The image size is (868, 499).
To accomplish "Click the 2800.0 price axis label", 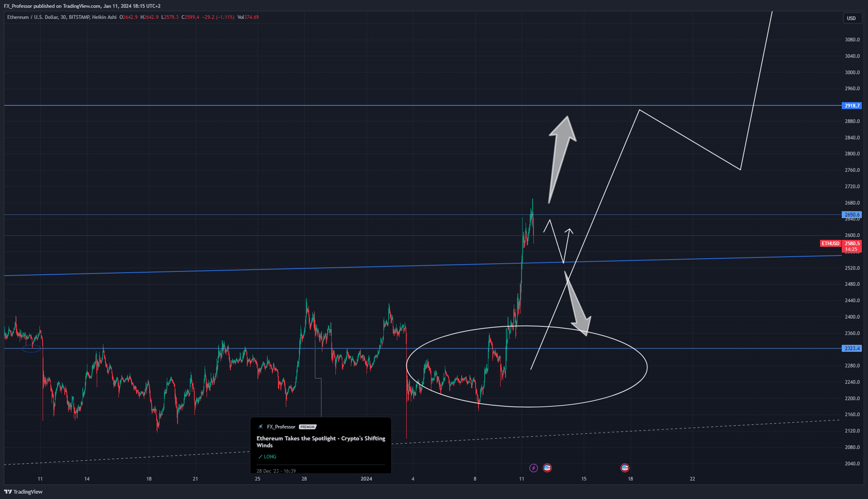I will coord(852,154).
